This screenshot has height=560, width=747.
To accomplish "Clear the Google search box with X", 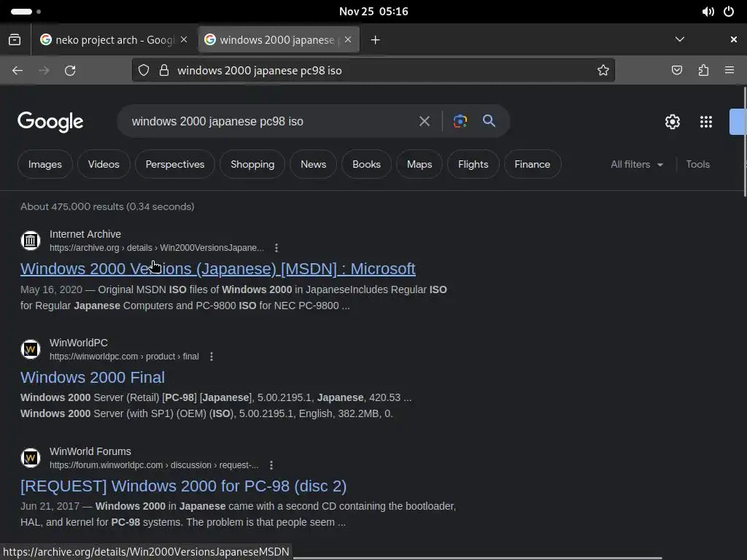I will coord(424,122).
